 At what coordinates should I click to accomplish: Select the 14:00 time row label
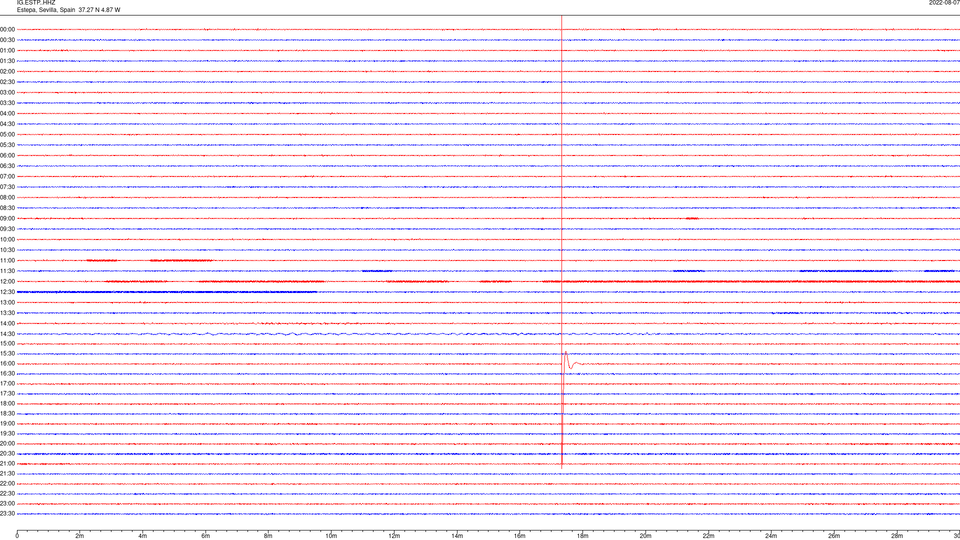coord(7,323)
